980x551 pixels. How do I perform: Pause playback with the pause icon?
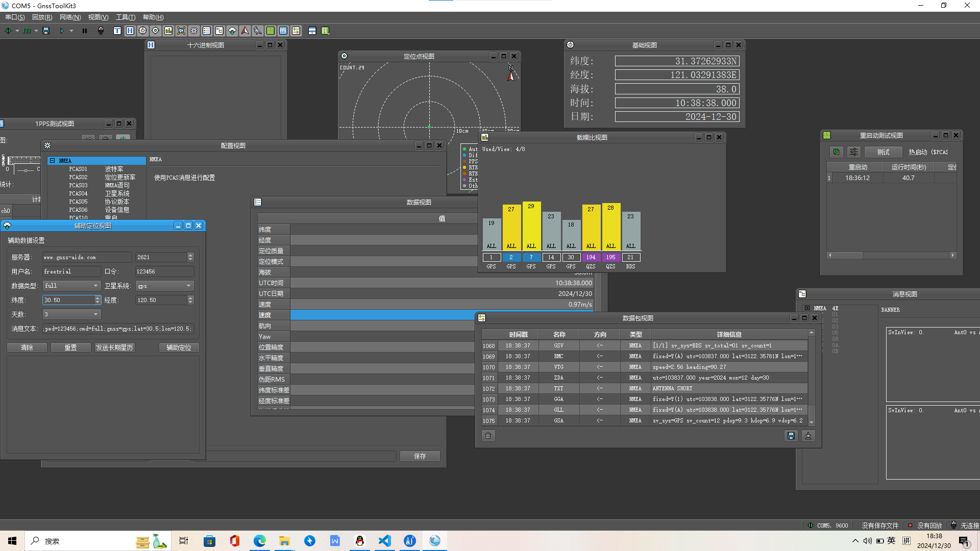(x=85, y=31)
